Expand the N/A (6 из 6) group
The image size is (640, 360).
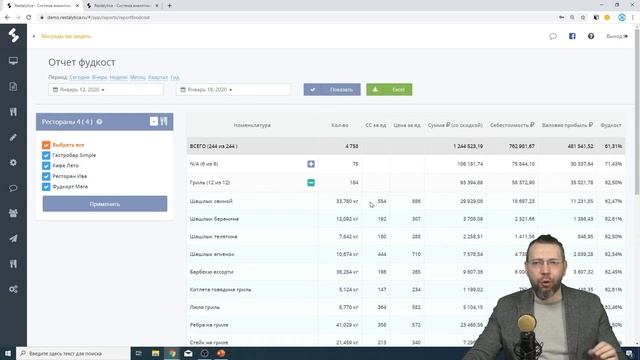coord(311,164)
